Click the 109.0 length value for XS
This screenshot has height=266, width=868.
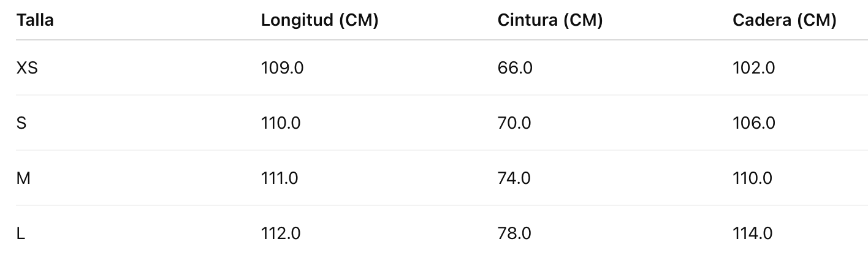click(282, 68)
